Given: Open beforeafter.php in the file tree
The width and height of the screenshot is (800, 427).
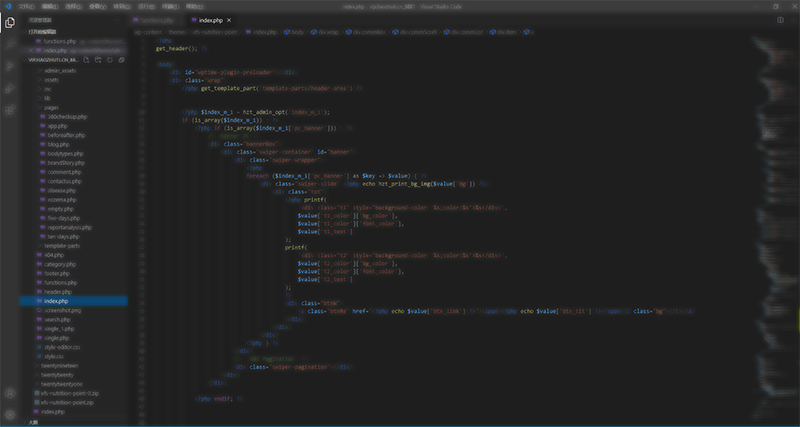Looking at the screenshot, I should tap(66, 135).
